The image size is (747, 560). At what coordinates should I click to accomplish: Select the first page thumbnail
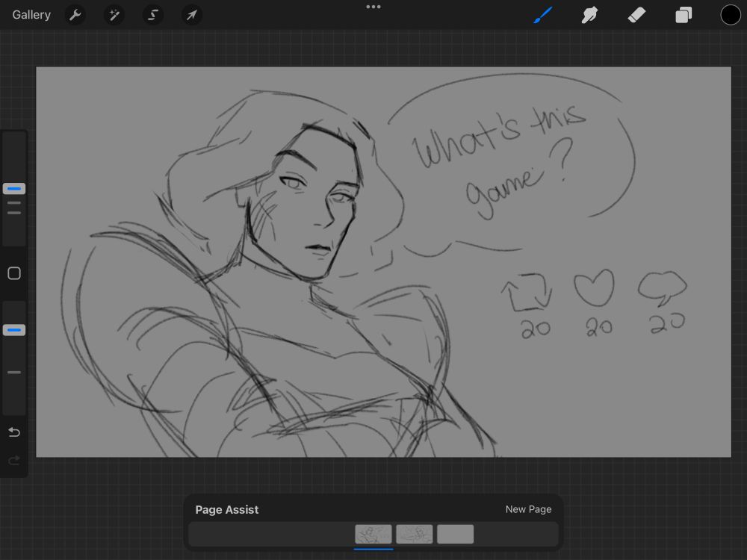point(373,534)
